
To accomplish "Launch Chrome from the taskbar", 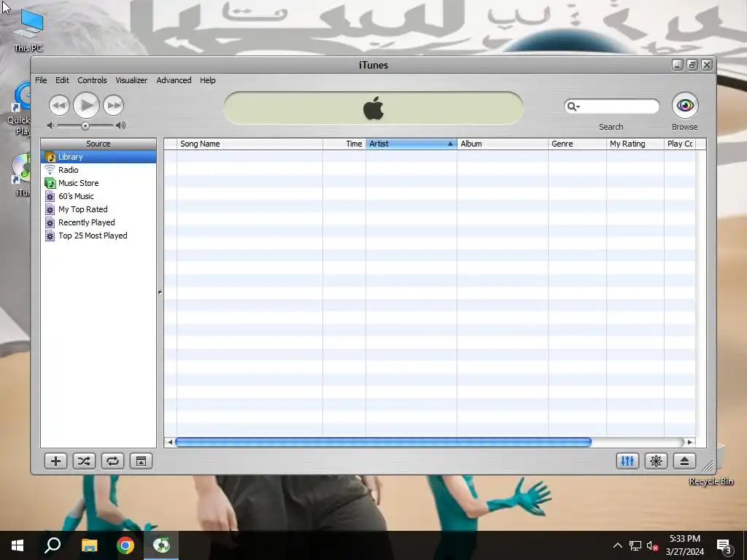I will (x=125, y=545).
